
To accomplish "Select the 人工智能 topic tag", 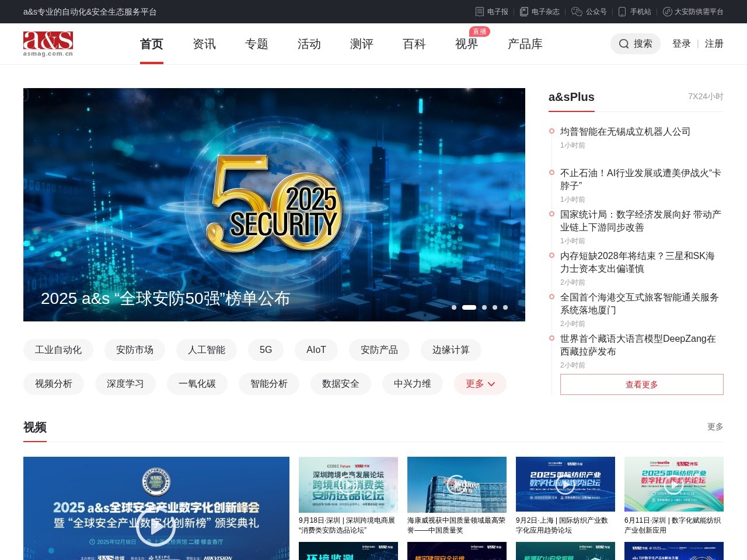I will click(x=206, y=350).
